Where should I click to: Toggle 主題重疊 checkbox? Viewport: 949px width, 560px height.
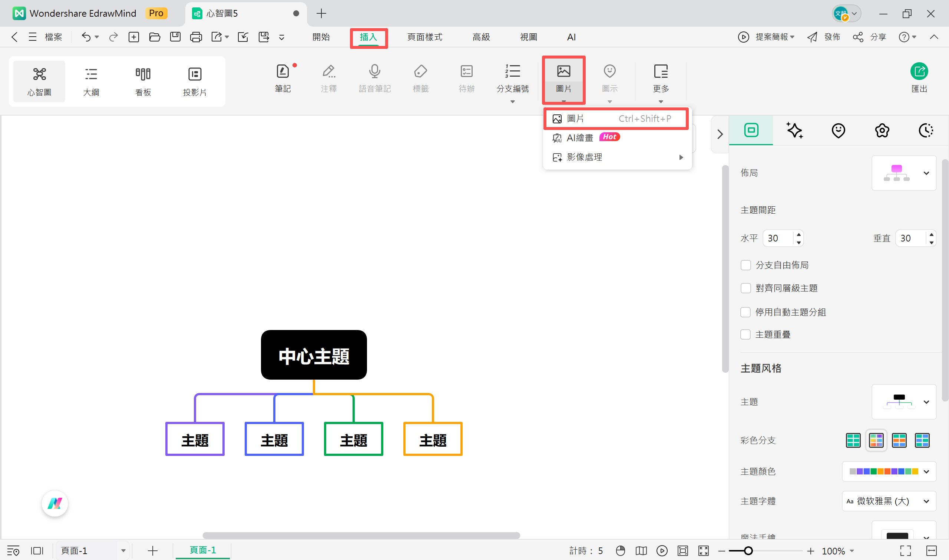(x=745, y=334)
